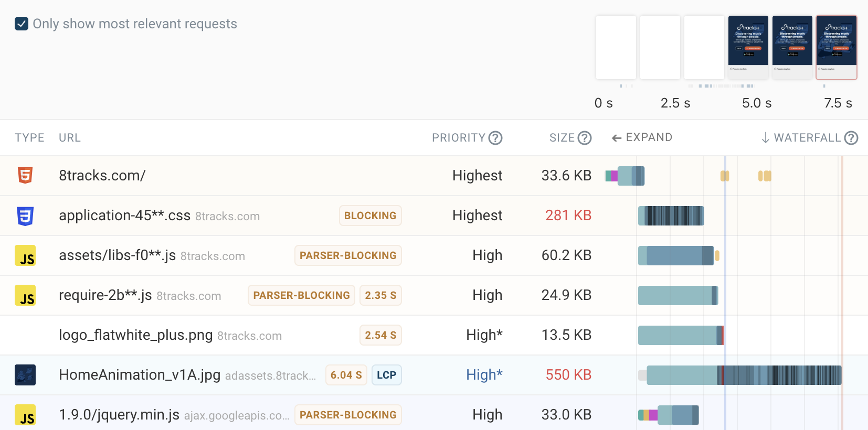Viewport: 868px width, 430px height.
Task: Click the 2.54 S timing badge
Action: [380, 335]
